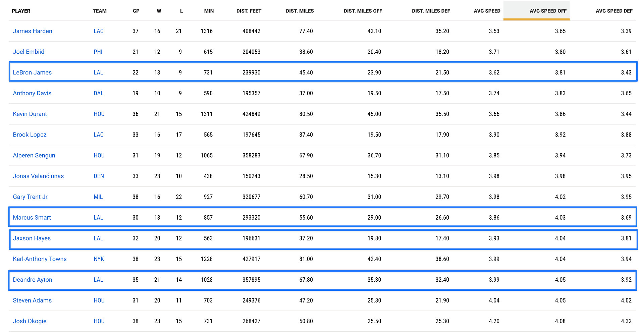Sort by W column header
Image resolution: width=644 pixels, height=332 pixels.
tap(159, 11)
